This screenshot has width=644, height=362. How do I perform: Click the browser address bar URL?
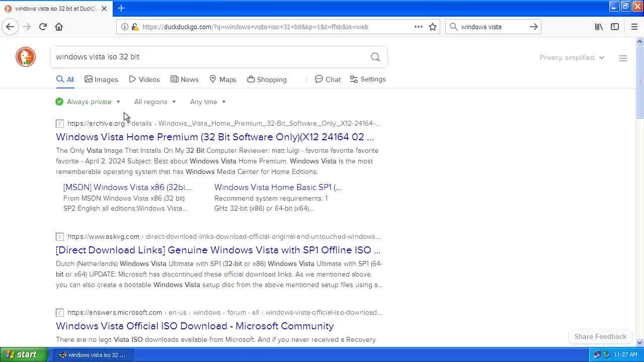tap(255, 27)
